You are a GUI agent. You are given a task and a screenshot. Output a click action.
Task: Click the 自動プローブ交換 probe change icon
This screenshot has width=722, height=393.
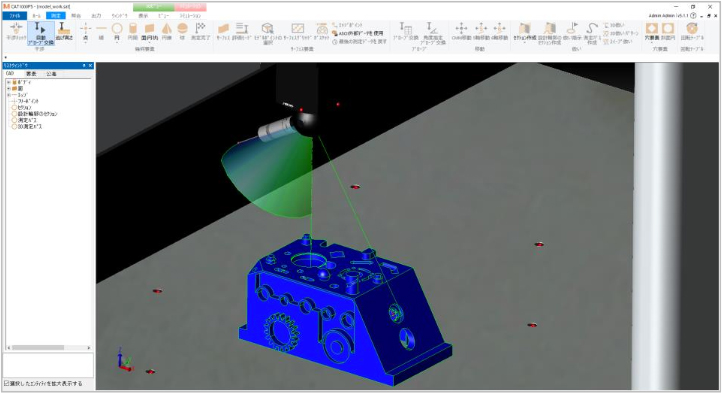tap(41, 33)
